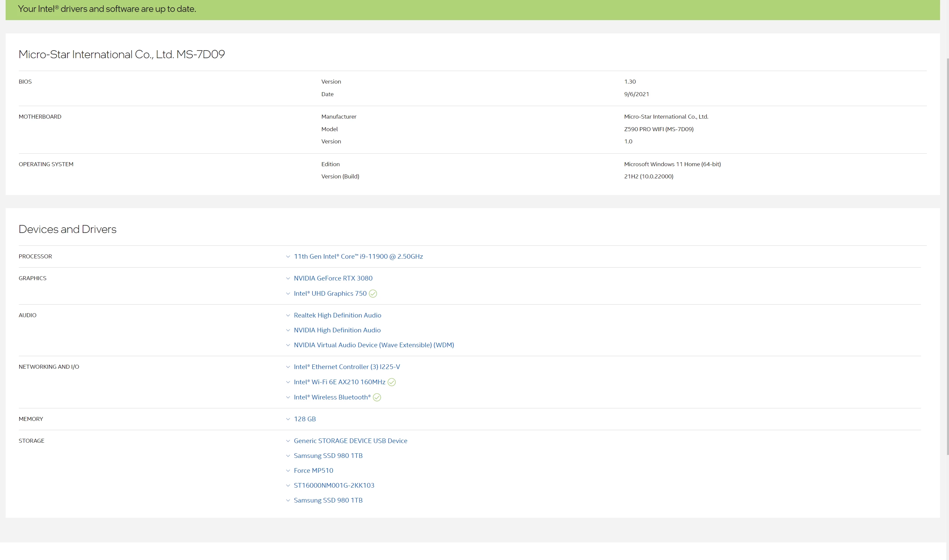Image resolution: width=949 pixels, height=560 pixels.
Task: Expand the 128 GB memory chevron
Action: (288, 419)
